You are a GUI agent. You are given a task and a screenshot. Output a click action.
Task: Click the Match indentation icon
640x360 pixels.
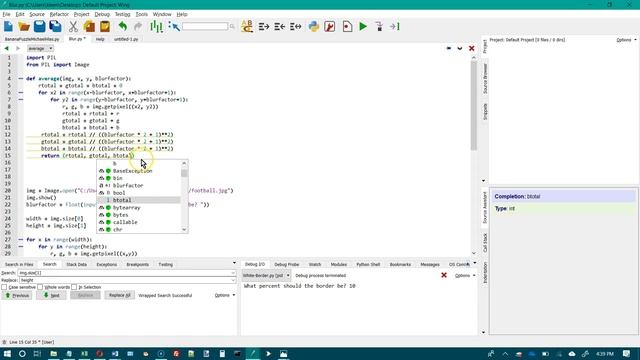[296, 27]
